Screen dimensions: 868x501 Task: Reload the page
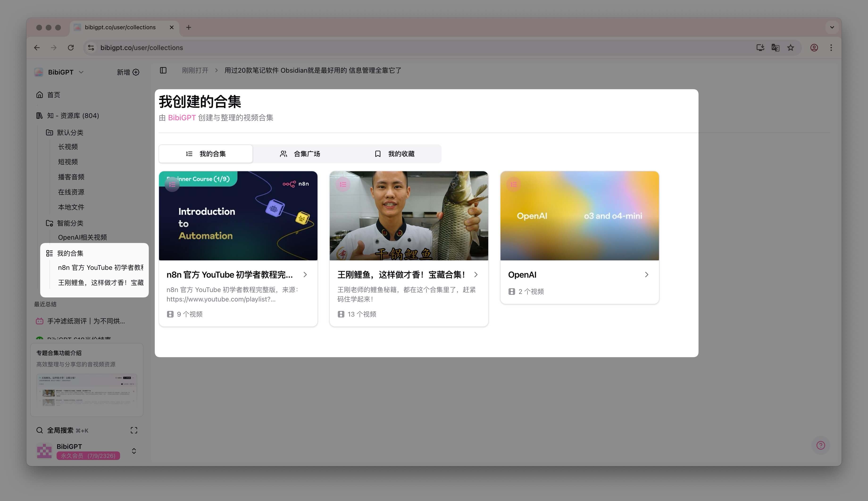[71, 47]
